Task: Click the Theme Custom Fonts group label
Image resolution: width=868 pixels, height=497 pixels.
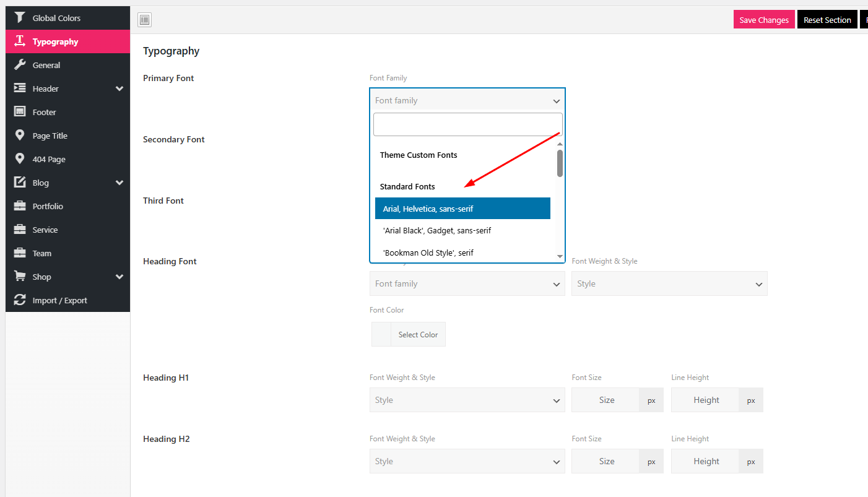Action: click(419, 155)
